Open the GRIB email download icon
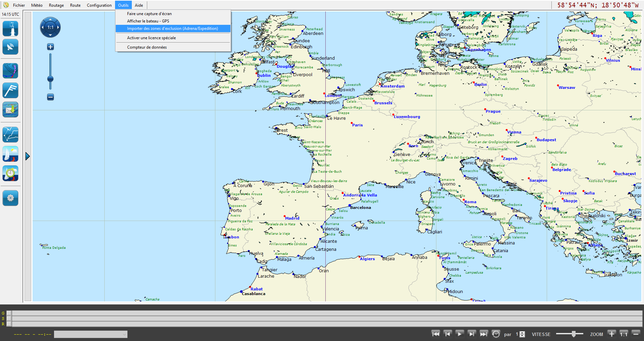 tap(10, 110)
